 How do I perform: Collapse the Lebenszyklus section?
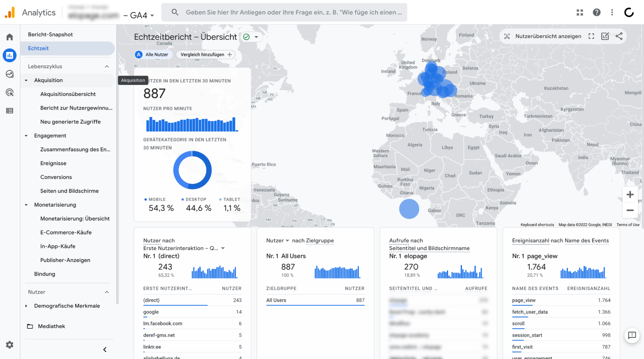tap(107, 66)
